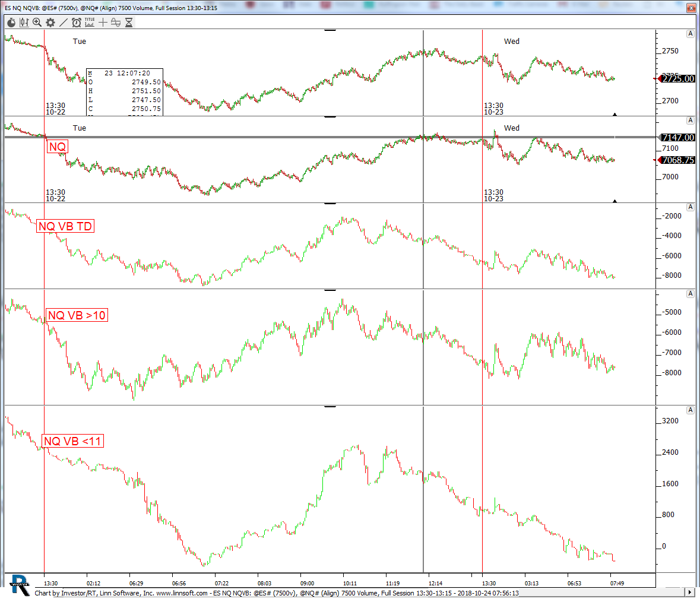The height and width of the screenshot is (602, 700).
Task: Toggle auto-scale A button on top ES pane
Action: pos(690,34)
